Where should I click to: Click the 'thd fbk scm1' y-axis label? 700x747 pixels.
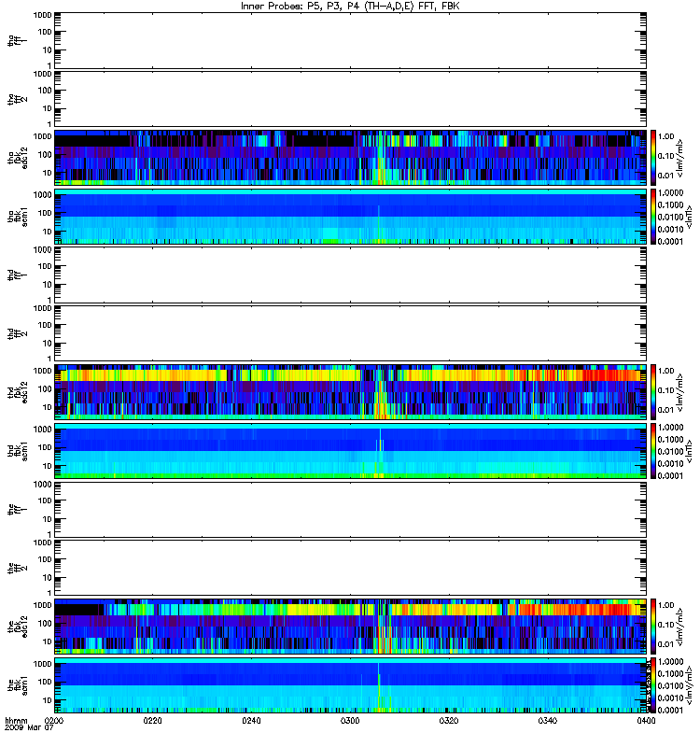(18, 451)
